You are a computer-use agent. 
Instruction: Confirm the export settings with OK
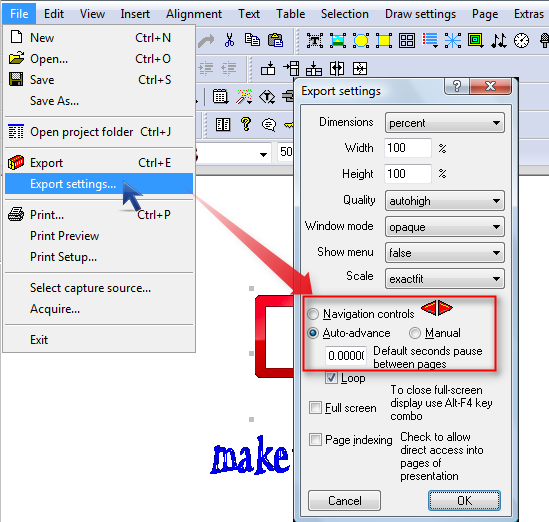(x=464, y=500)
